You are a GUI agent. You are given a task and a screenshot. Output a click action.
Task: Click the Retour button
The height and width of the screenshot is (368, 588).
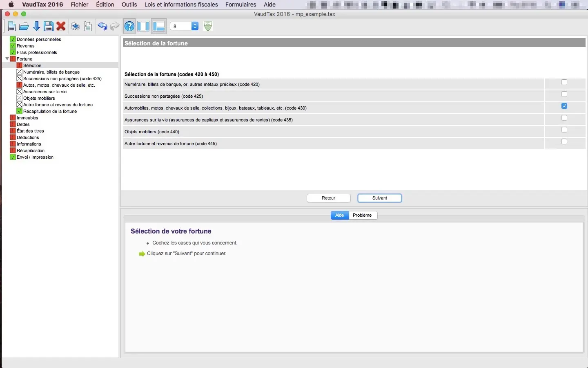[x=329, y=198]
